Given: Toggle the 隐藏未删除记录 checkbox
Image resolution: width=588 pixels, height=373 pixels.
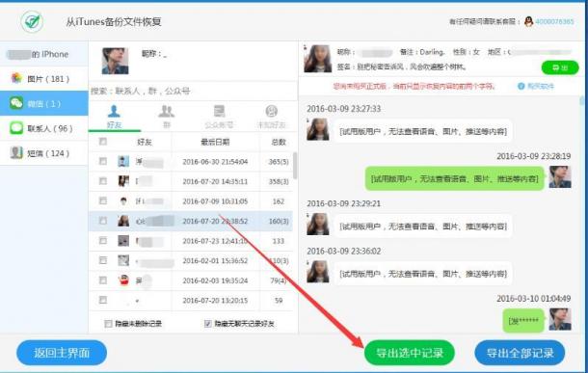Looking at the screenshot, I should tap(108, 324).
